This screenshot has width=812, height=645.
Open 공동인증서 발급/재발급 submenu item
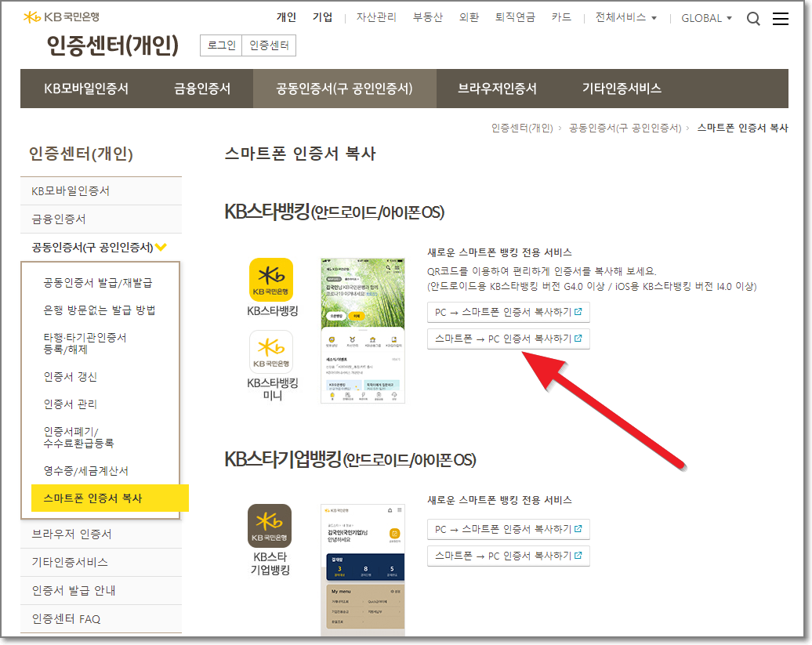coord(98,283)
